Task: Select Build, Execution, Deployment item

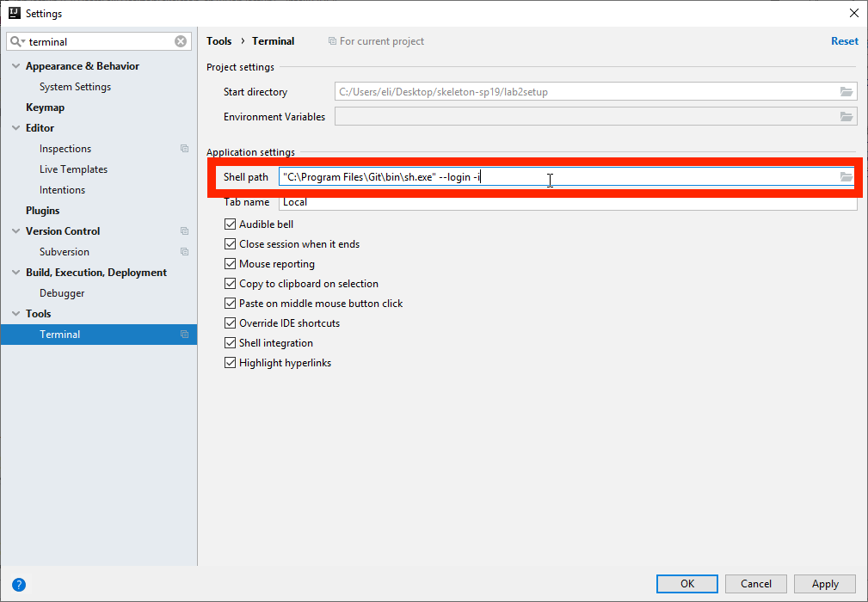Action: (96, 273)
